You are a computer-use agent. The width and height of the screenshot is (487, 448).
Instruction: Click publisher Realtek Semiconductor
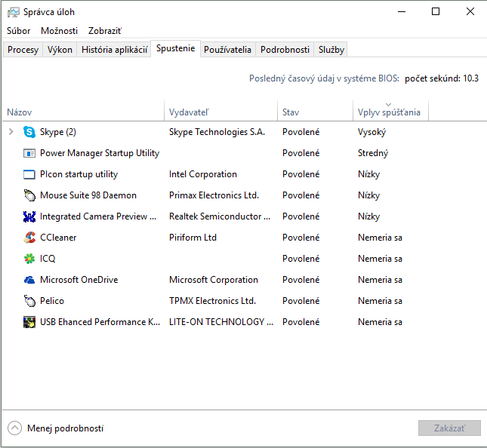tap(220, 216)
